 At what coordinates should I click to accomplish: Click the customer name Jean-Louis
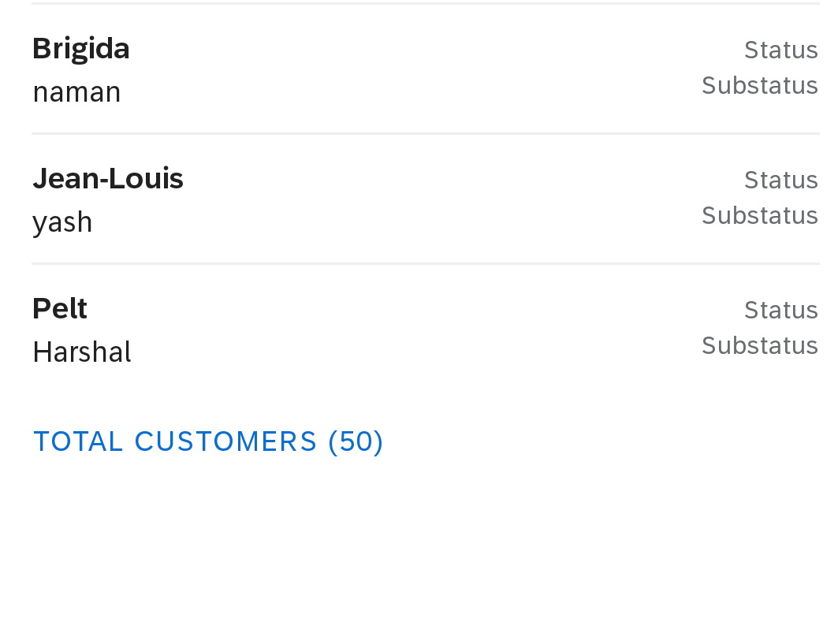[108, 178]
